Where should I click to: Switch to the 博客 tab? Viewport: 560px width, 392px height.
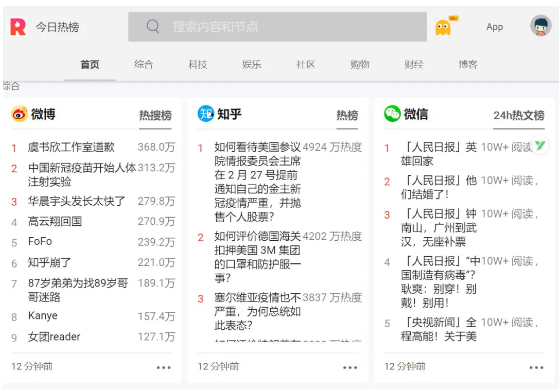pyautogui.click(x=468, y=65)
